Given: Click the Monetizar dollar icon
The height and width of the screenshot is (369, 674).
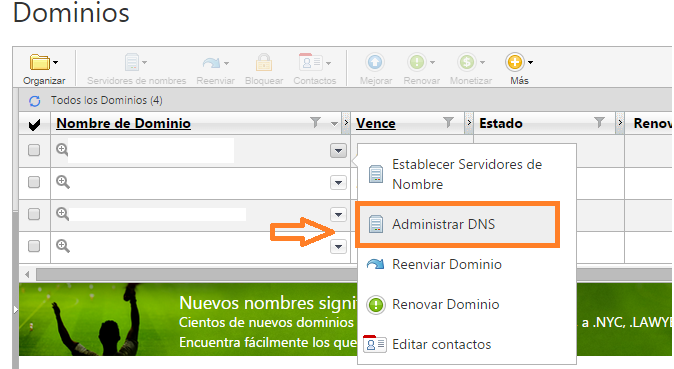Looking at the screenshot, I should [x=466, y=62].
